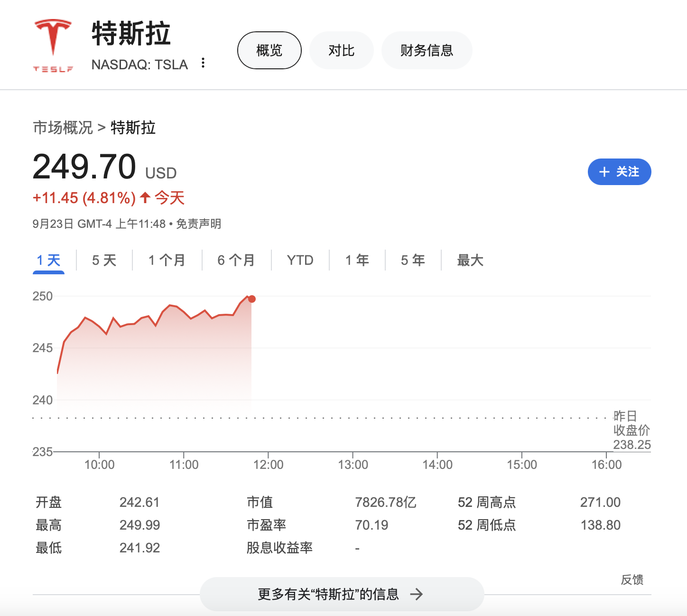Image resolution: width=687 pixels, height=616 pixels.
Task: Click the 反馈 feedback link
Action: (x=632, y=579)
